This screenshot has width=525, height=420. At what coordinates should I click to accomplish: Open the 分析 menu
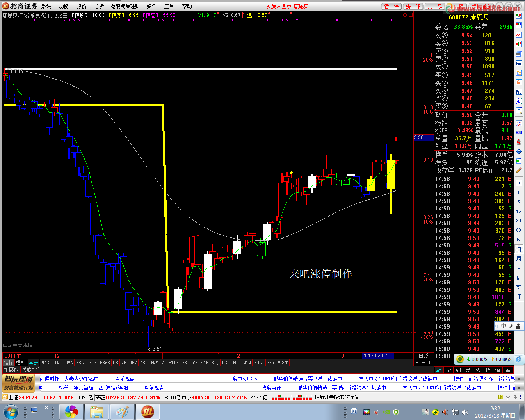coord(99,6)
